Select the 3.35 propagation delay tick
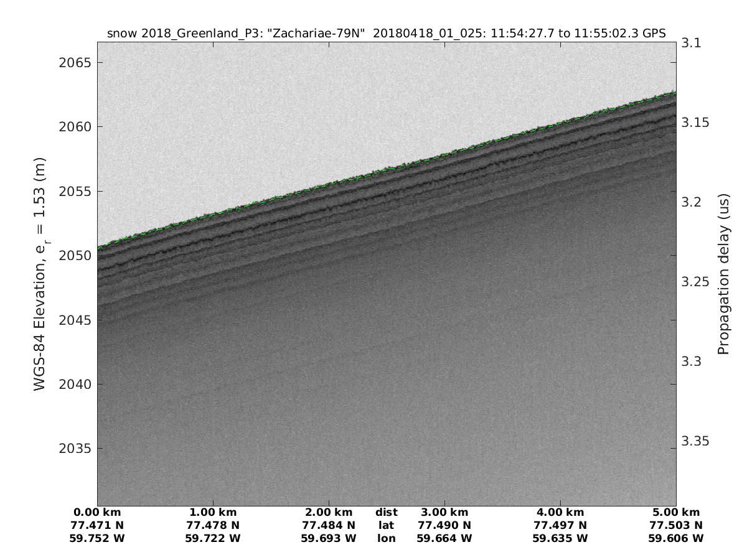Screen dimensions: 747x560 [x=695, y=441]
